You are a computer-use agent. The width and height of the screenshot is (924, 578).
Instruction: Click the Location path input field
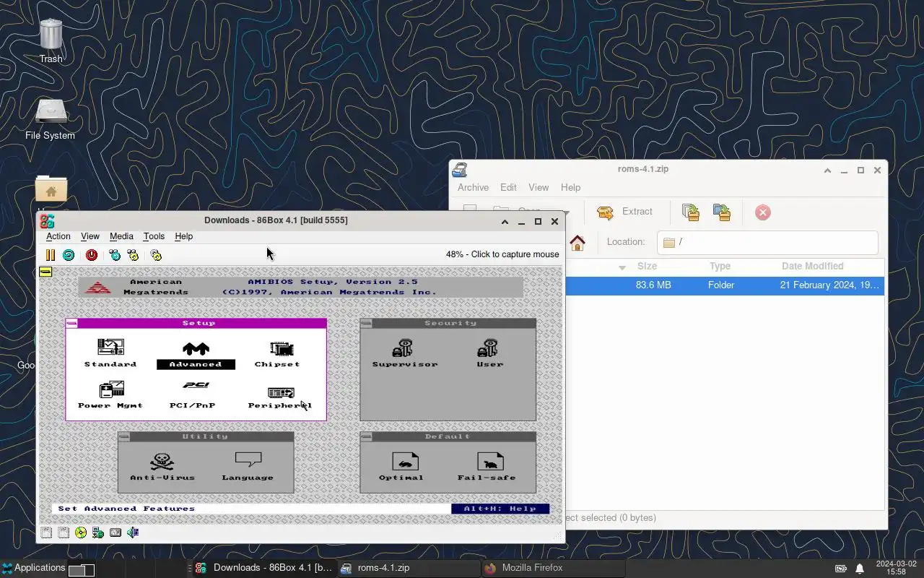point(767,242)
